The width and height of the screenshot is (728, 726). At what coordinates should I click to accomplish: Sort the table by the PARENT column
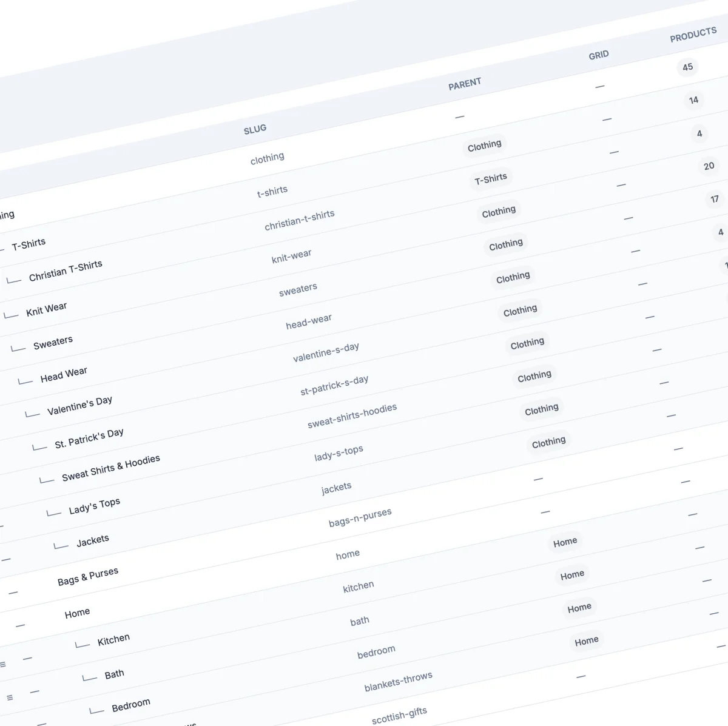[x=465, y=82]
